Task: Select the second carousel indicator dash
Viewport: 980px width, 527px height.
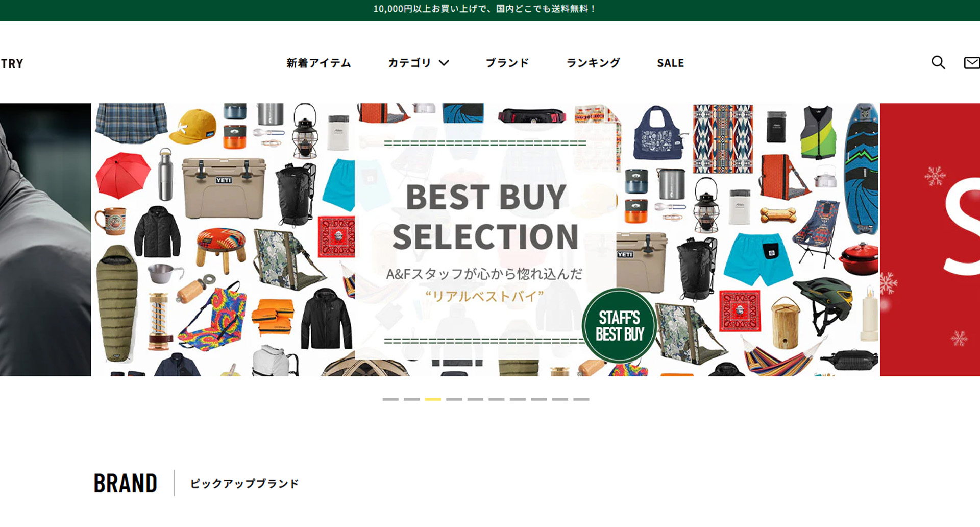Action: 411,399
